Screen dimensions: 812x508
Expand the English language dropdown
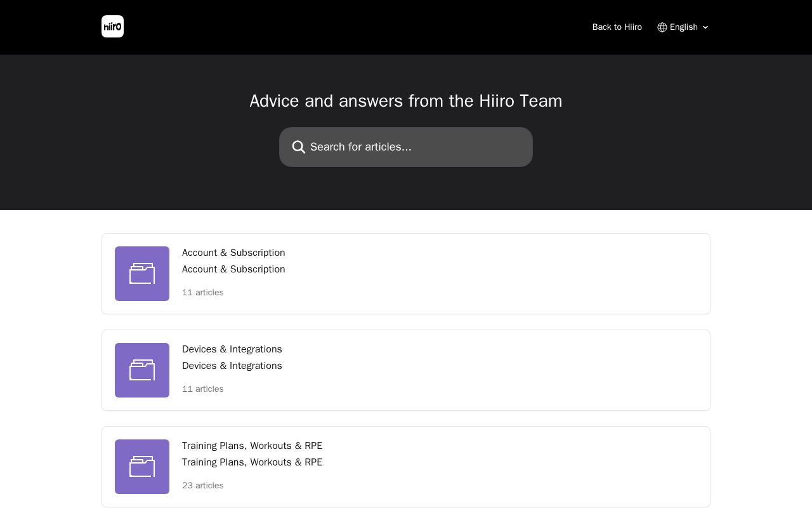pyautogui.click(x=683, y=27)
